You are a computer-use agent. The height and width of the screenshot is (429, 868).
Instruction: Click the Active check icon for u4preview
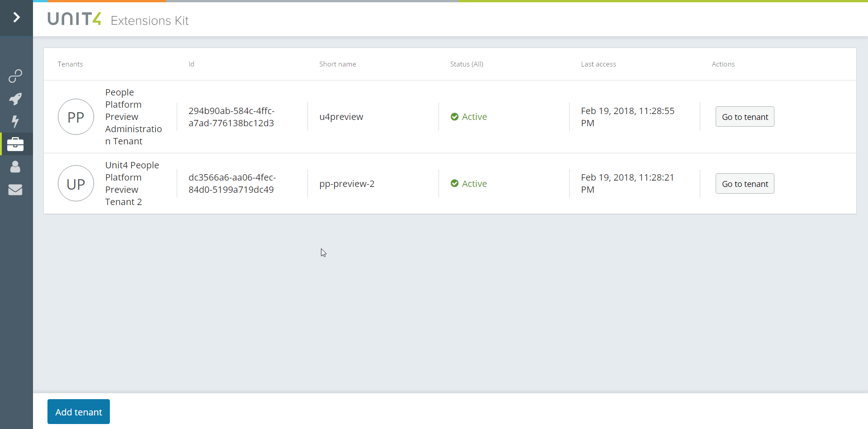455,117
